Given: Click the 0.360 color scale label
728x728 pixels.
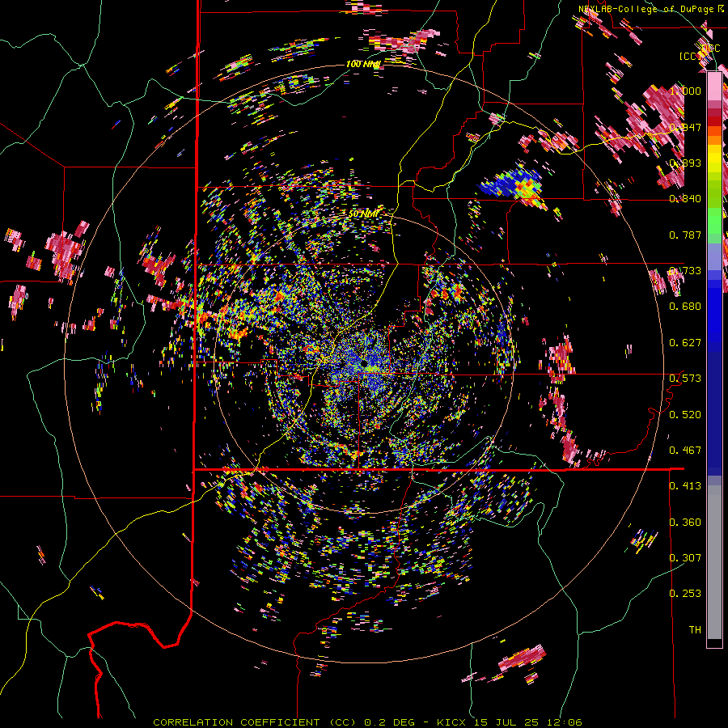Looking at the screenshot, I should [685, 523].
